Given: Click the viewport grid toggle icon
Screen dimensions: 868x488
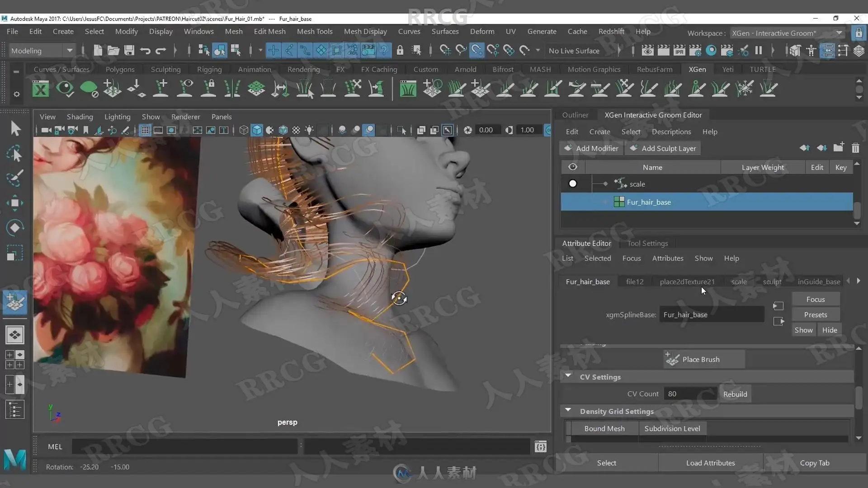Looking at the screenshot, I should pos(145,130).
